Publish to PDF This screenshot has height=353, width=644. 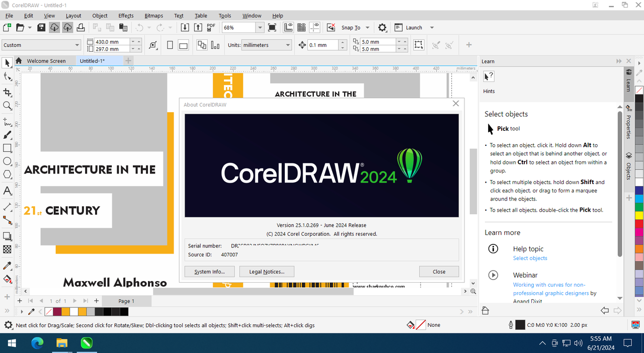(211, 27)
